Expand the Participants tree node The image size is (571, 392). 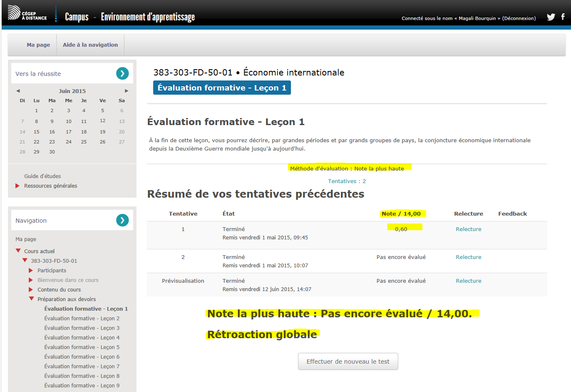pyautogui.click(x=31, y=270)
